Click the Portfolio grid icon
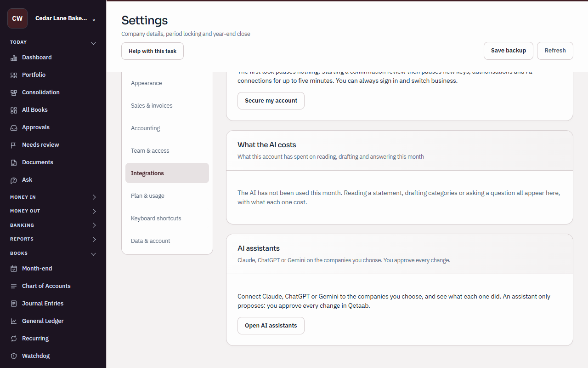588x368 pixels. [14, 75]
